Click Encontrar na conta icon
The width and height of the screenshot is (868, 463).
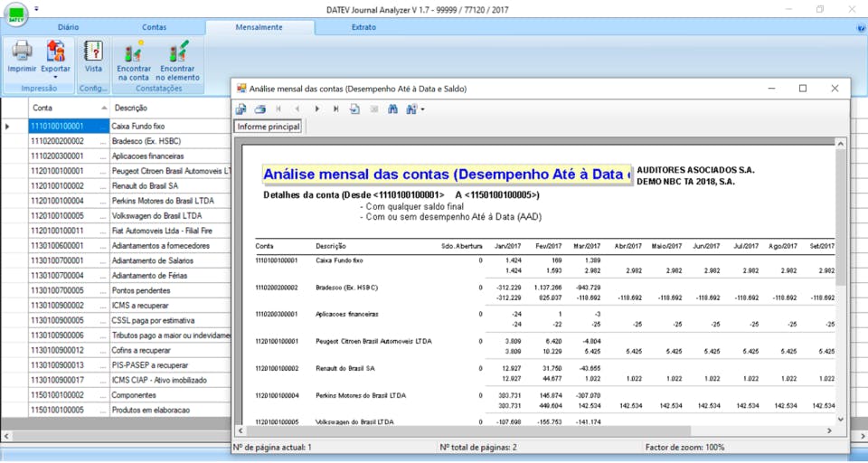point(134,52)
